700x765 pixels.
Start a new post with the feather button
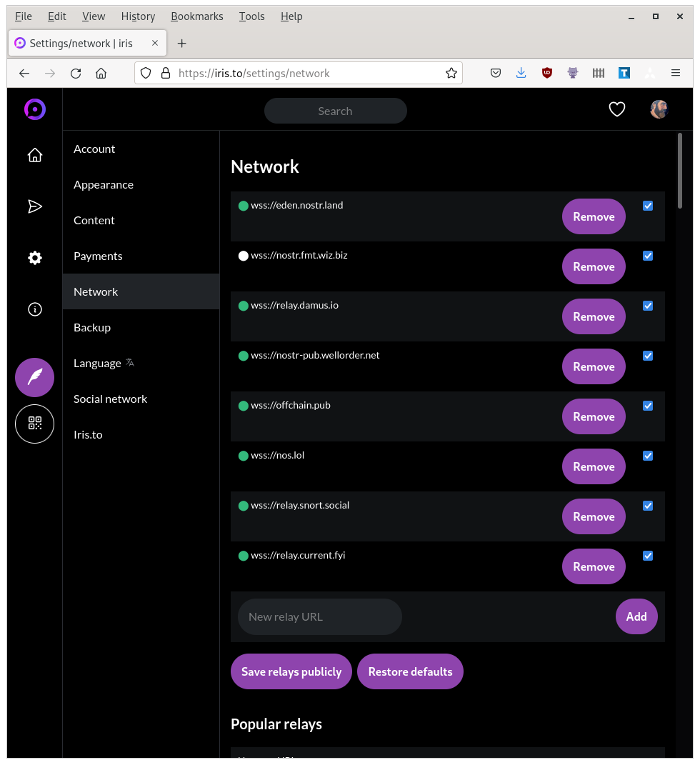tap(34, 377)
